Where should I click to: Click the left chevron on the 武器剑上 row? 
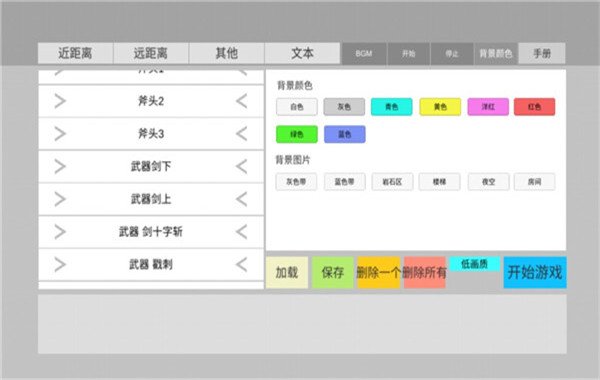(x=242, y=199)
